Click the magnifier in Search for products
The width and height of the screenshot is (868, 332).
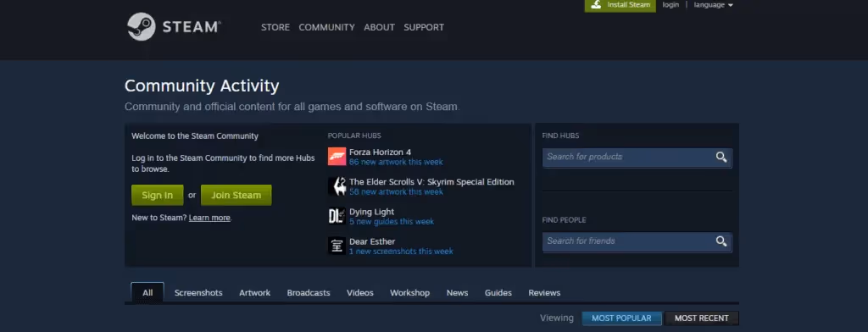point(721,158)
